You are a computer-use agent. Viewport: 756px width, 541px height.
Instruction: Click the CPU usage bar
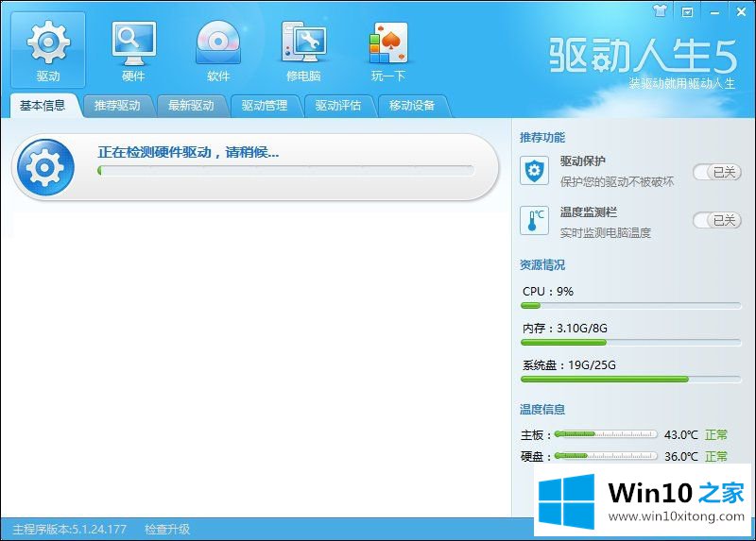[630, 305]
